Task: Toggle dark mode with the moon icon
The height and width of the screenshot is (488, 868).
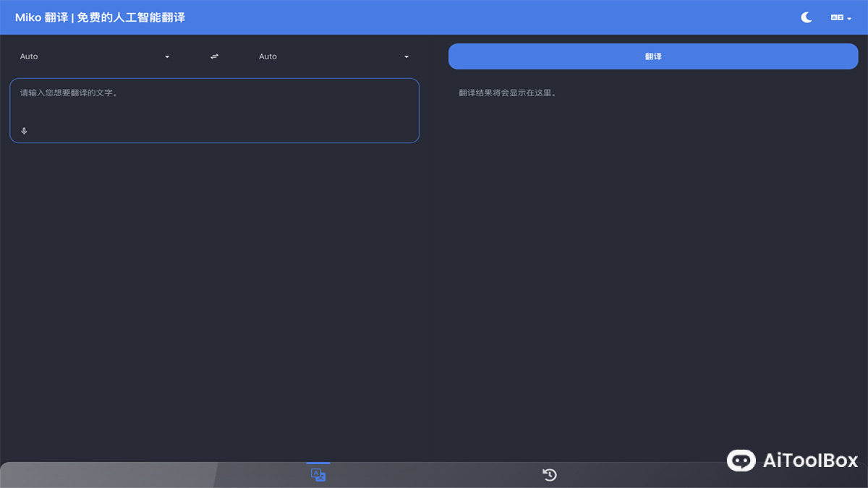Action: coord(806,17)
